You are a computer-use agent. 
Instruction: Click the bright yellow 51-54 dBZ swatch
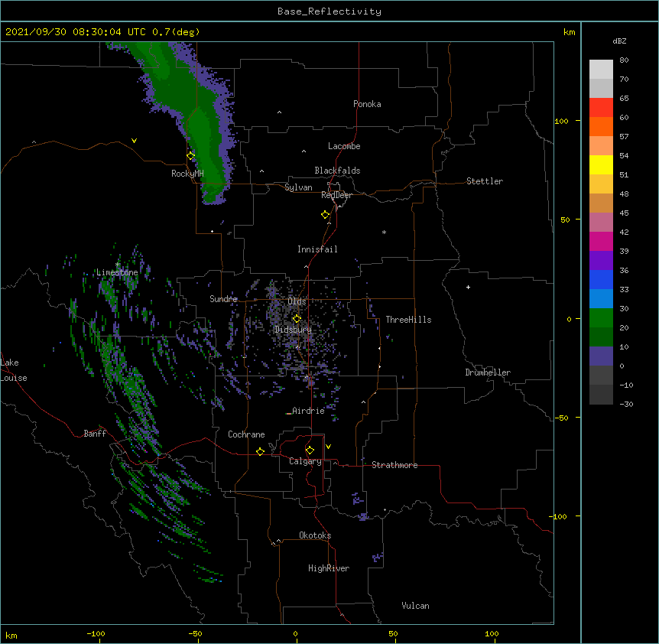point(601,164)
